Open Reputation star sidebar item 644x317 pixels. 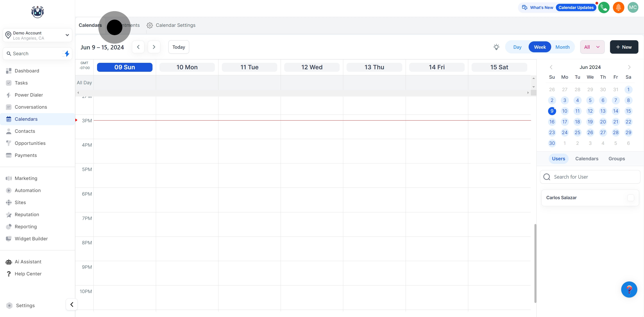tap(27, 214)
